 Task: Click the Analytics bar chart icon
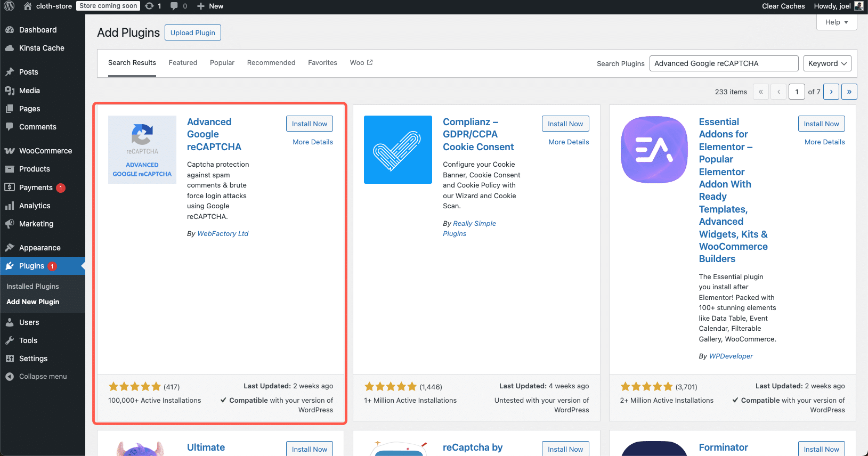point(10,206)
